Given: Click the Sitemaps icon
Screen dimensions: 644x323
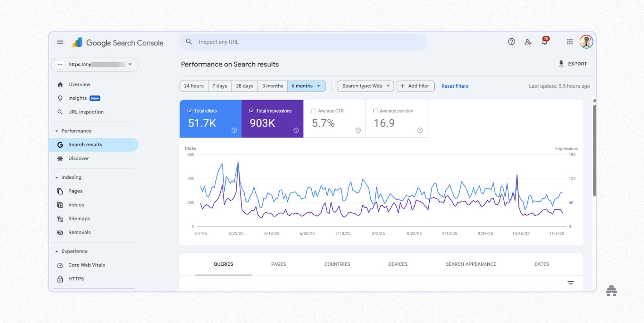Looking at the screenshot, I should point(60,219).
